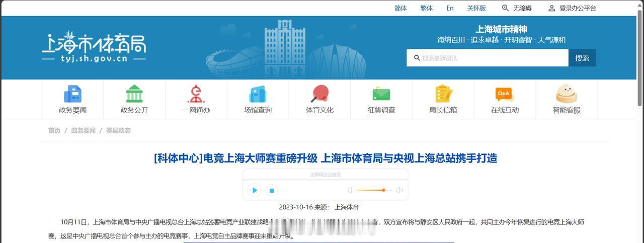Image resolution: width=644 pixels, height=243 pixels.
Task: Click the 无障碍语音播报 player label
Action: tap(325, 175)
